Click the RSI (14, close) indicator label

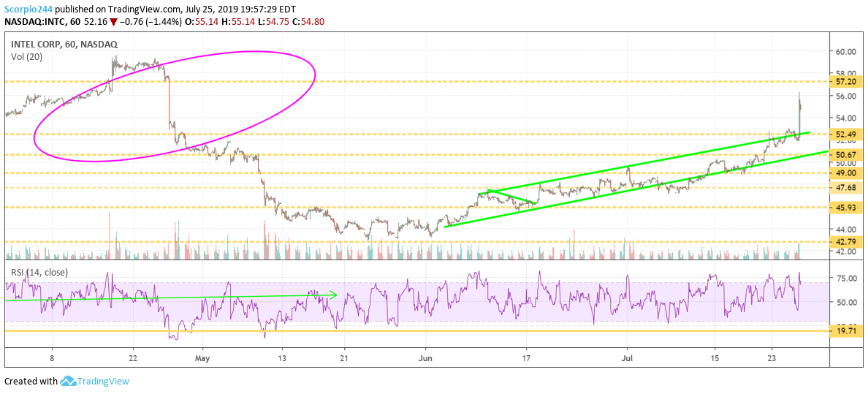[40, 272]
